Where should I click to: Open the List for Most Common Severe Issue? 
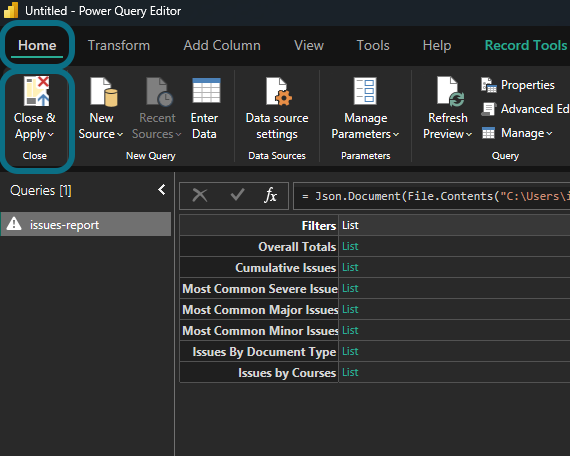350,288
